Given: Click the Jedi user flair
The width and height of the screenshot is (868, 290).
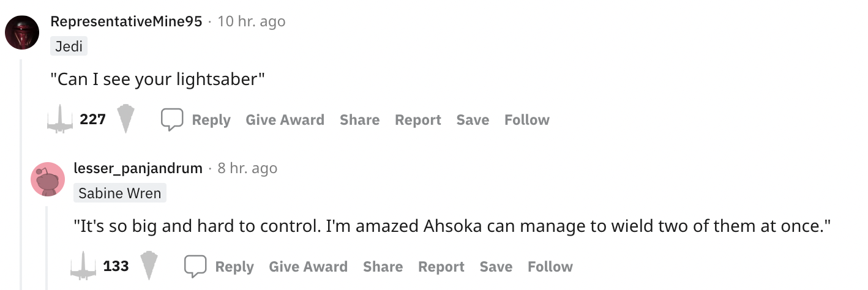Looking at the screenshot, I should pyautogui.click(x=69, y=46).
